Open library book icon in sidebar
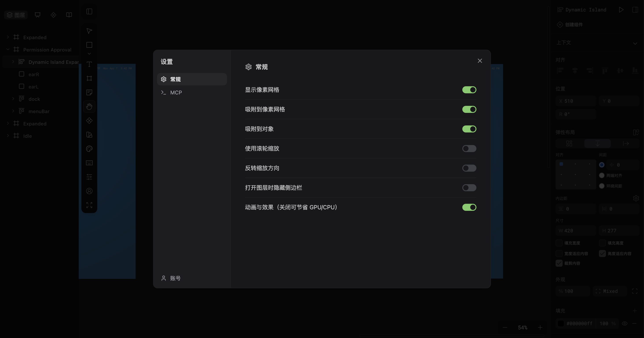The height and width of the screenshot is (338, 644). pyautogui.click(x=69, y=15)
